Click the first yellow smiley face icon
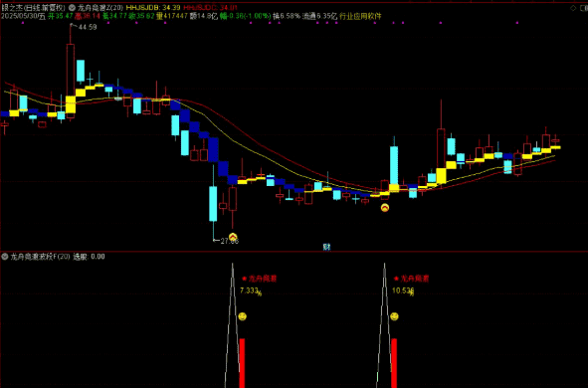This screenshot has height=388, width=588. click(242, 316)
